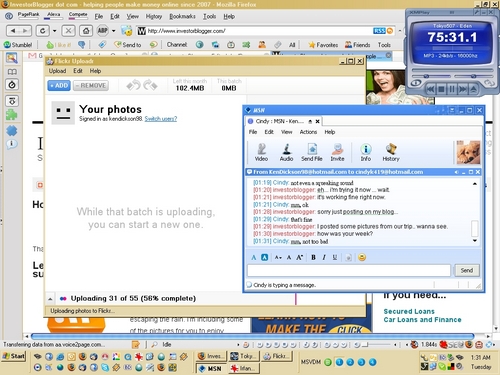
Task: Toggle Italic formatting in MSN chat
Action: (x=324, y=257)
